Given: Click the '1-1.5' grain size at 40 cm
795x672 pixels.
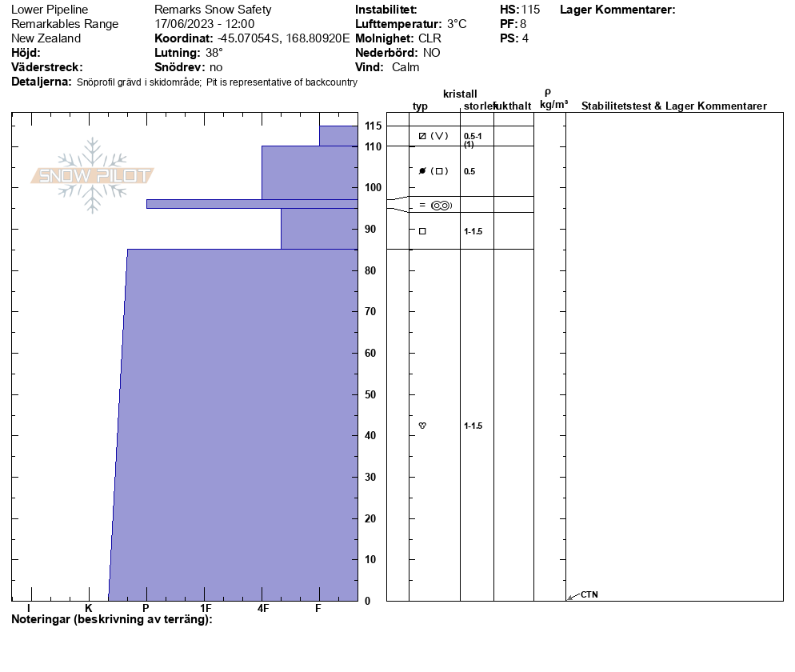Looking at the screenshot, I should tap(473, 426).
